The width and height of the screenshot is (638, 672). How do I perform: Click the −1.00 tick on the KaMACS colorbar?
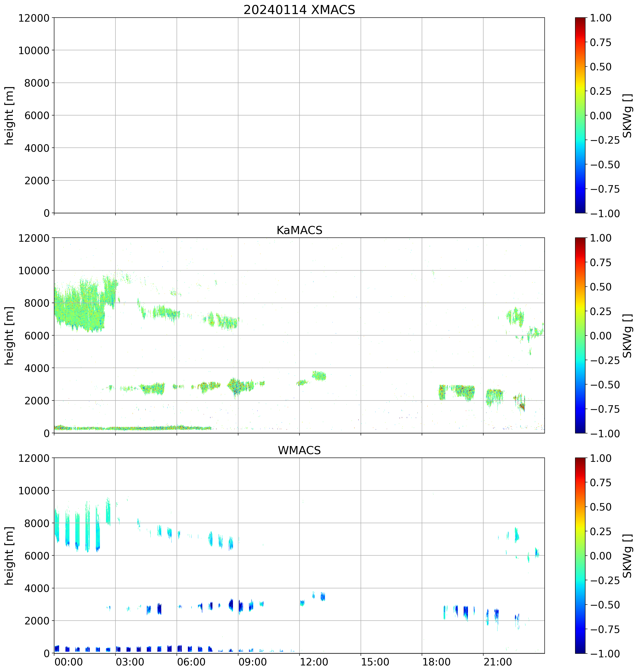tap(605, 434)
